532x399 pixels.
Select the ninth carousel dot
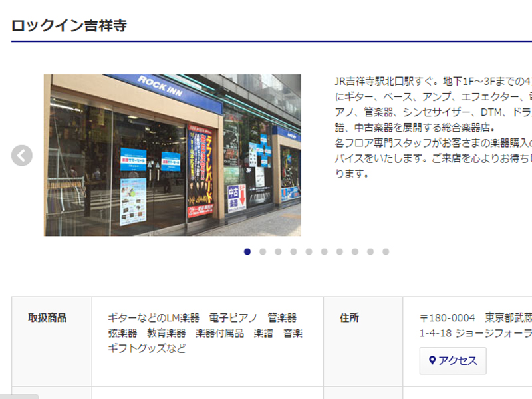(370, 251)
